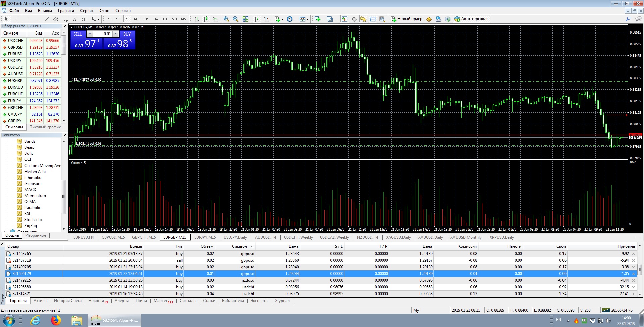Open the search magnifier in toolbar
The height and width of the screenshot is (327, 644).
(628, 19)
